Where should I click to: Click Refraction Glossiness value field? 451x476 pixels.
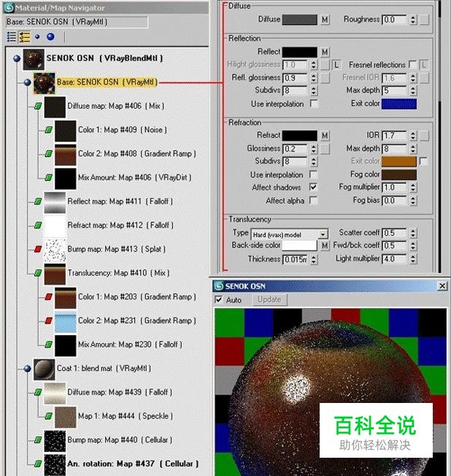click(295, 149)
